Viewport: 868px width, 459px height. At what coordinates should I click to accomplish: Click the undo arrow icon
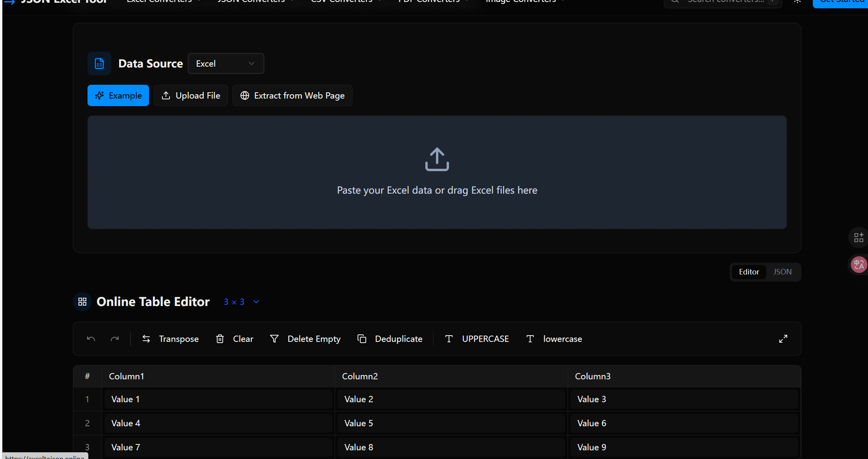click(x=91, y=339)
